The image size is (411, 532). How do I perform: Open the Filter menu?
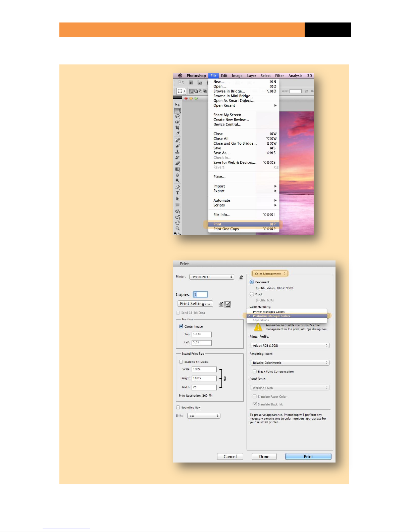[279, 76]
